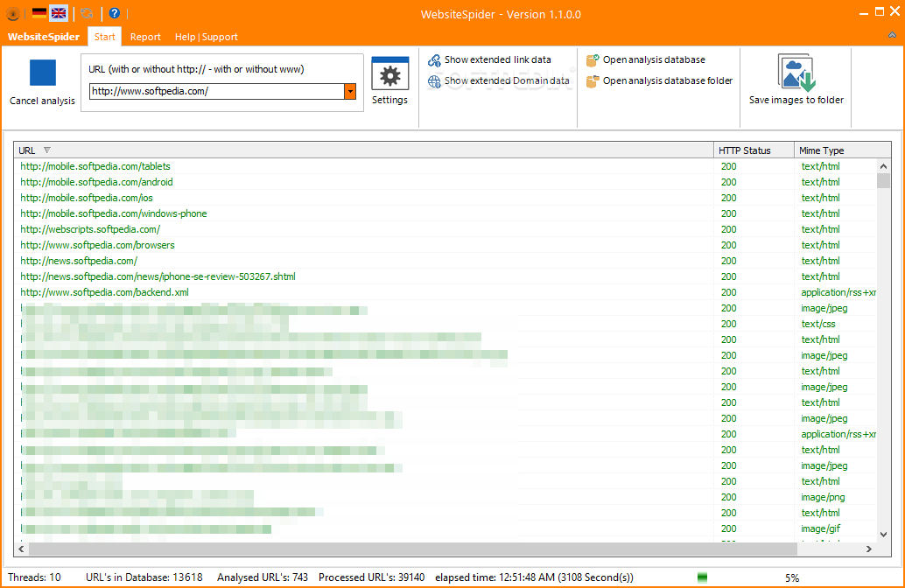Click the URL input field

click(x=217, y=91)
